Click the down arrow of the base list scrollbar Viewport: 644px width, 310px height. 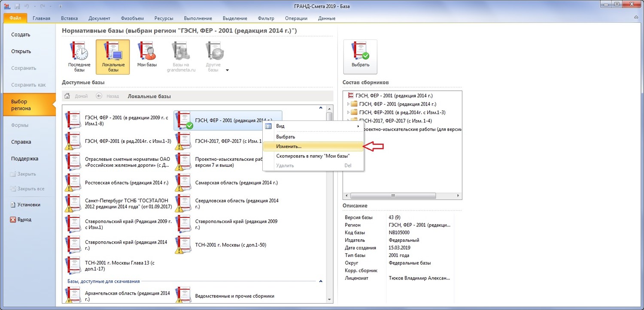click(329, 300)
